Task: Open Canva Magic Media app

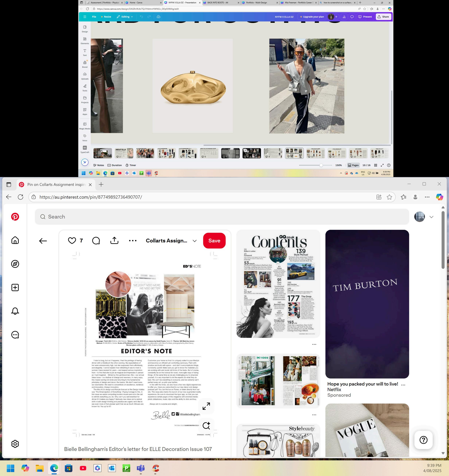Action: click(85, 126)
